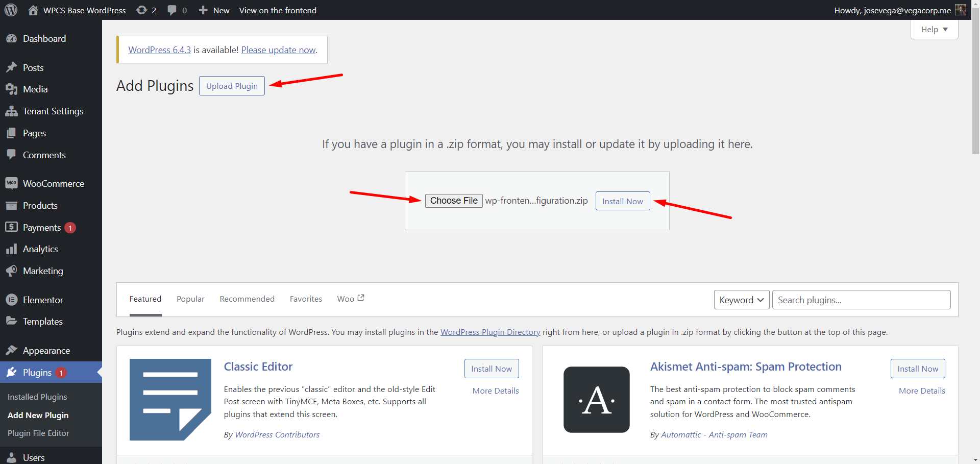Open the comments bubble icon in admin bar
Image resolution: width=980 pixels, height=464 pixels.
[x=172, y=10]
